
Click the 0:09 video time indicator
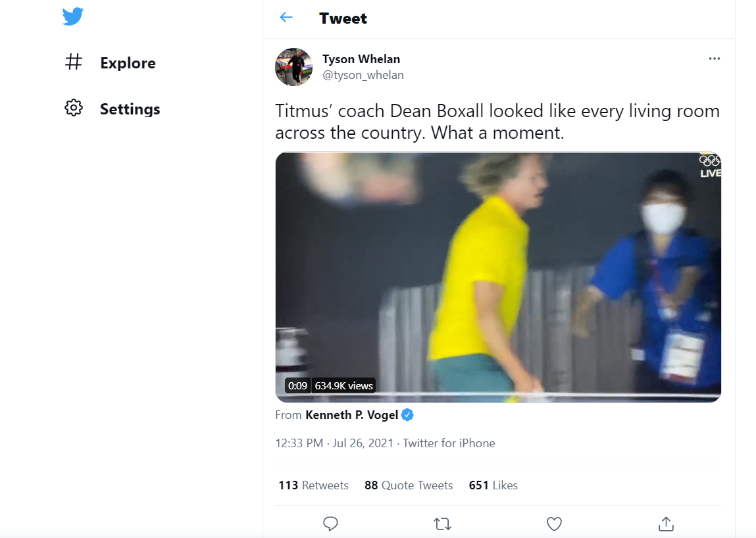(x=297, y=385)
